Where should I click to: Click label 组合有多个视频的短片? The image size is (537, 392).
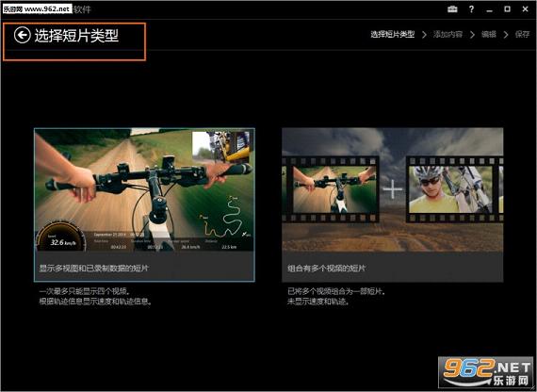pyautogui.click(x=326, y=268)
